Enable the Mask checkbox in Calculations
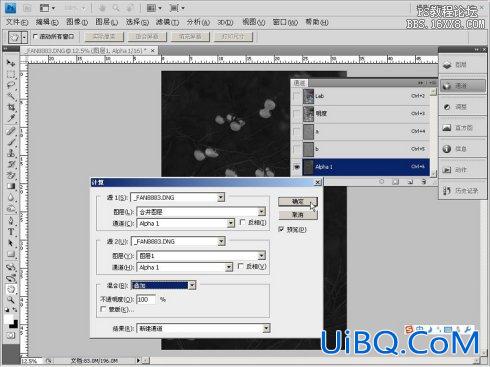490x367 pixels. [103, 309]
